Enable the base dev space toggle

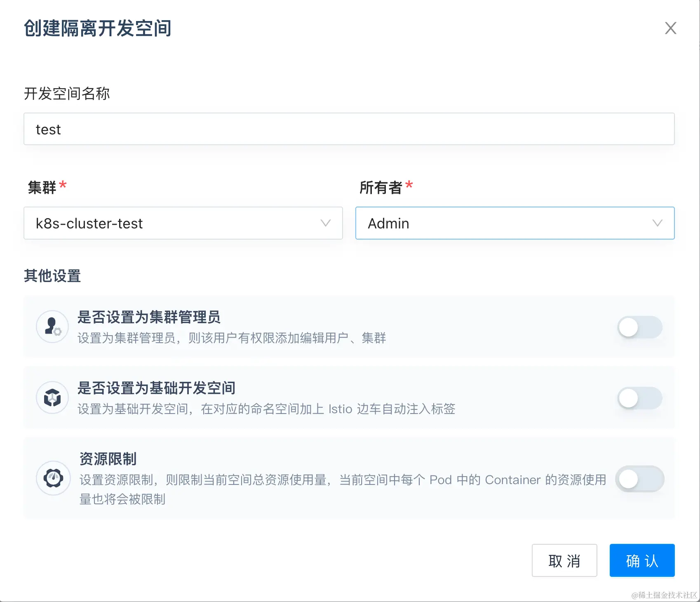[640, 398]
